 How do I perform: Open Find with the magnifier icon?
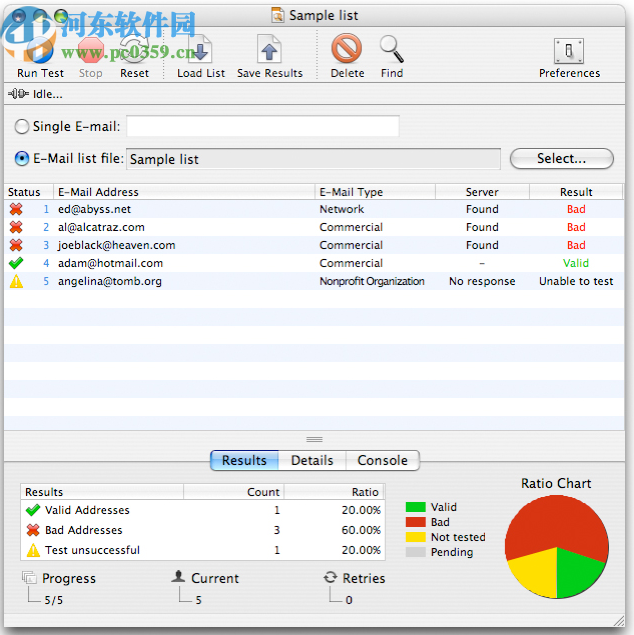pos(392,49)
